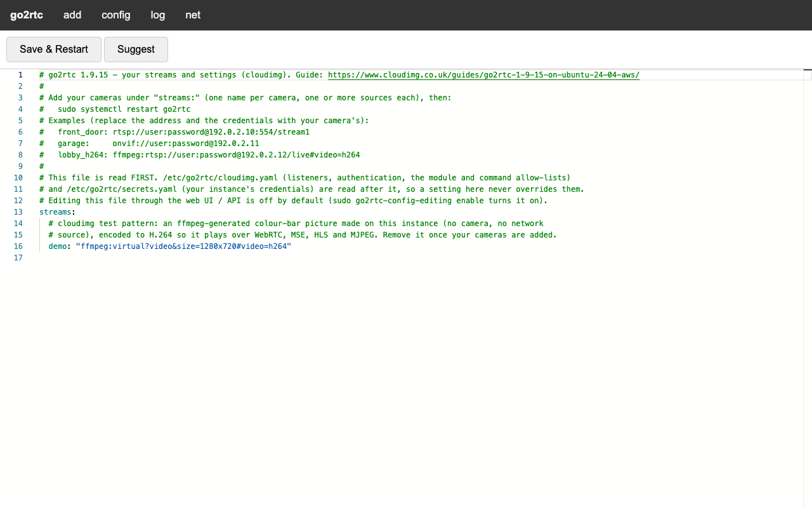
Task: Open the net menu item
Action: point(193,15)
